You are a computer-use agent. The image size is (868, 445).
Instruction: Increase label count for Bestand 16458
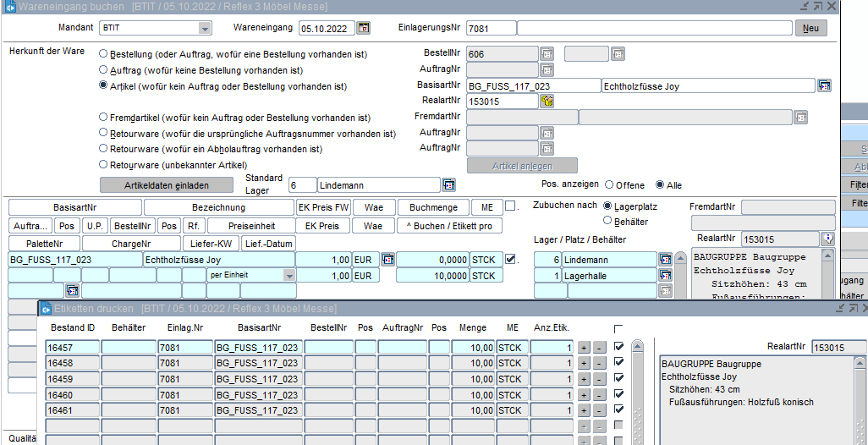click(x=584, y=363)
